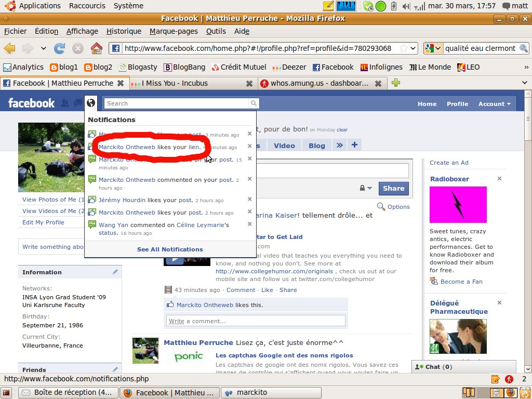
Task: Click Les captchas Google ont des noms rigolos
Action: [x=284, y=355]
